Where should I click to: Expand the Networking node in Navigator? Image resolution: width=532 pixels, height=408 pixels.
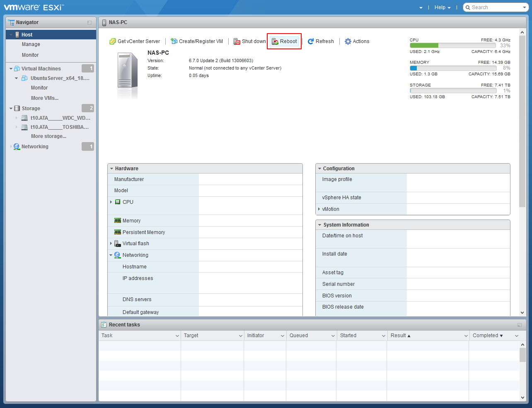pos(11,147)
